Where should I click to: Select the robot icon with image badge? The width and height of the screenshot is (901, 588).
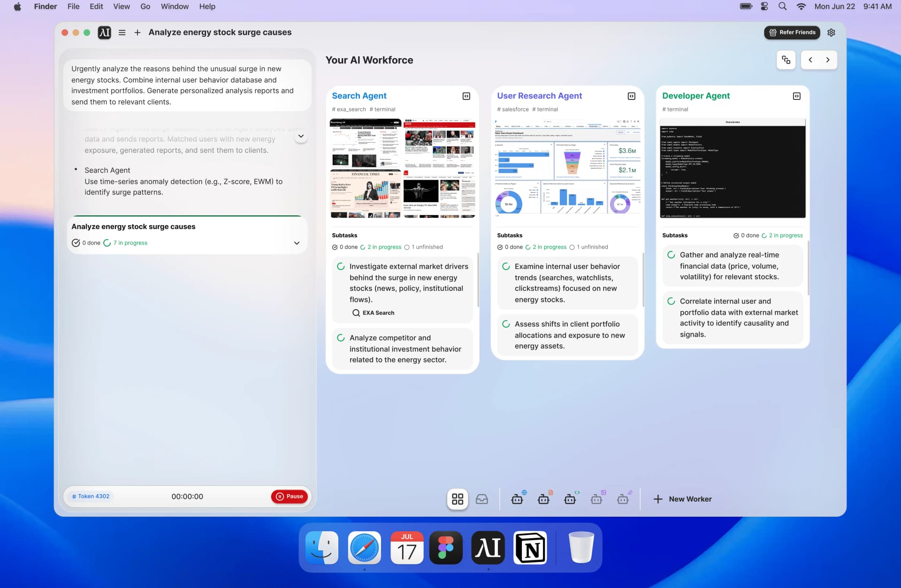click(x=596, y=499)
